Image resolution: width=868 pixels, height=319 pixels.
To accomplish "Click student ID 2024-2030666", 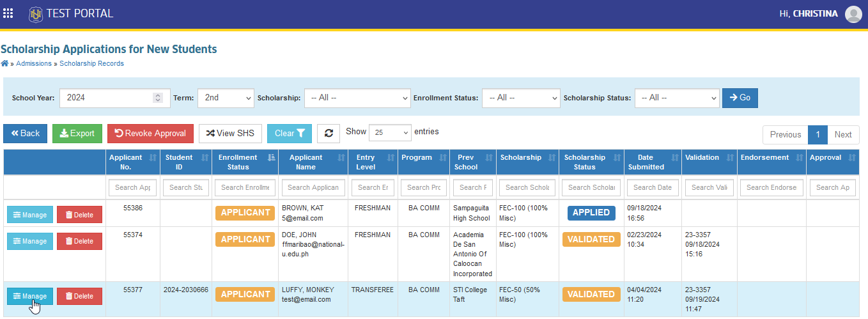I will point(185,290).
